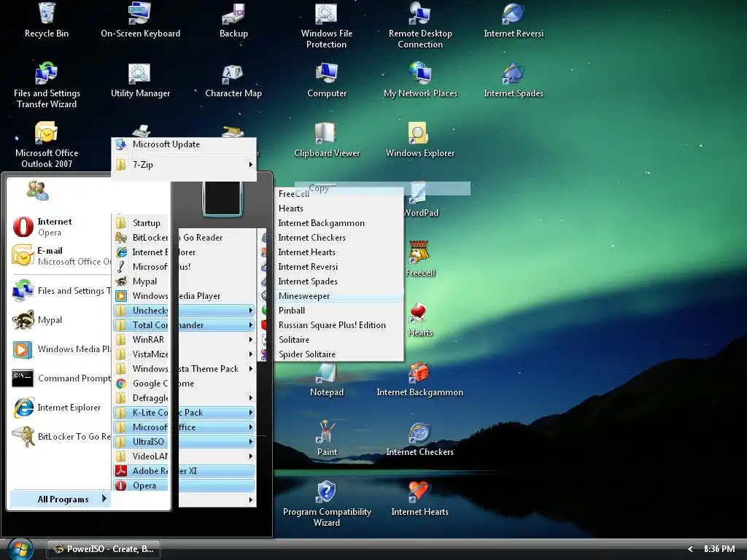Expand the WinRAR folder submenu arrow

(x=251, y=340)
